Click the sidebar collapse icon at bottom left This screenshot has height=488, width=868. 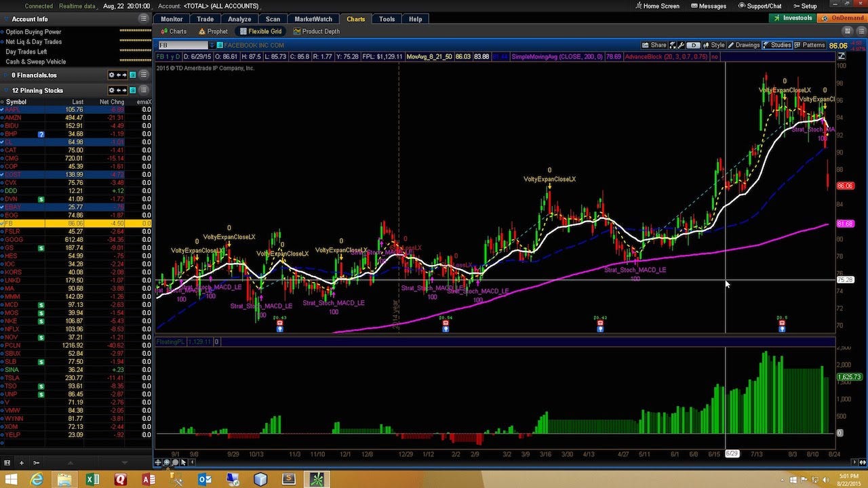pos(7,463)
